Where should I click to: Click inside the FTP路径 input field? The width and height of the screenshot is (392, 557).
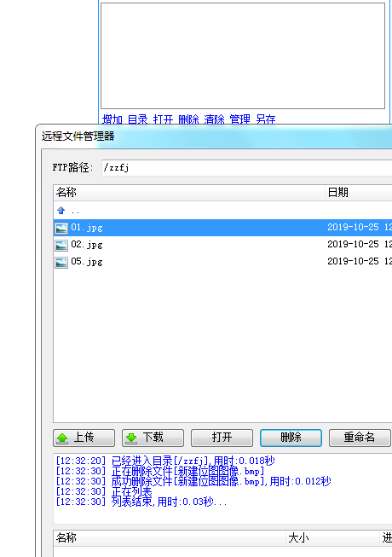click(x=247, y=167)
